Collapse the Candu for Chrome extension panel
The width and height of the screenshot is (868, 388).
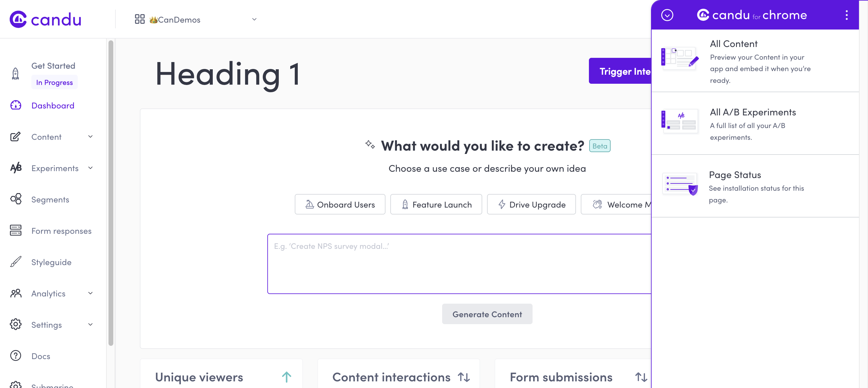point(668,15)
